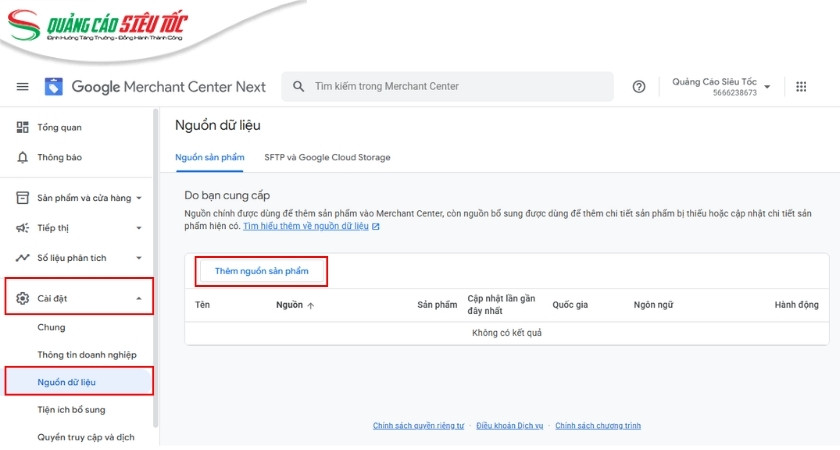840x450 pixels.
Task: Open Thông tin doanh nghiệp in sidebar
Action: [x=87, y=355]
